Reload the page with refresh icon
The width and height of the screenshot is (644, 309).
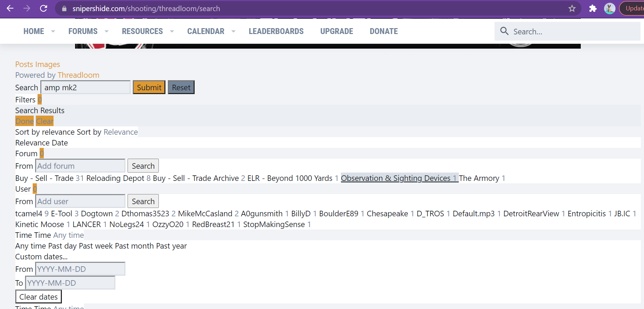pyautogui.click(x=43, y=8)
